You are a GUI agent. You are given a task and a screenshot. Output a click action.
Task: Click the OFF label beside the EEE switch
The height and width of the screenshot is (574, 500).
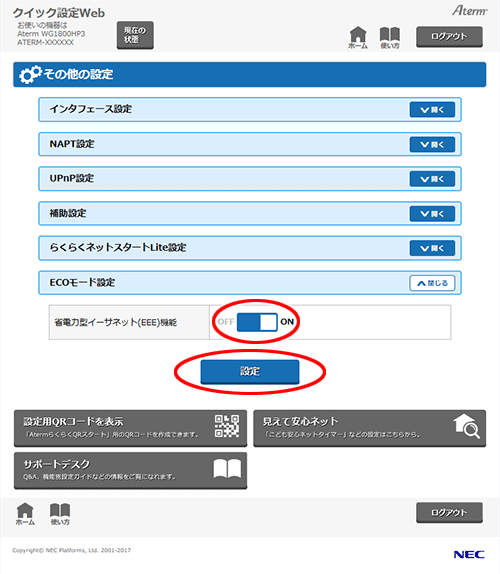pos(225,322)
